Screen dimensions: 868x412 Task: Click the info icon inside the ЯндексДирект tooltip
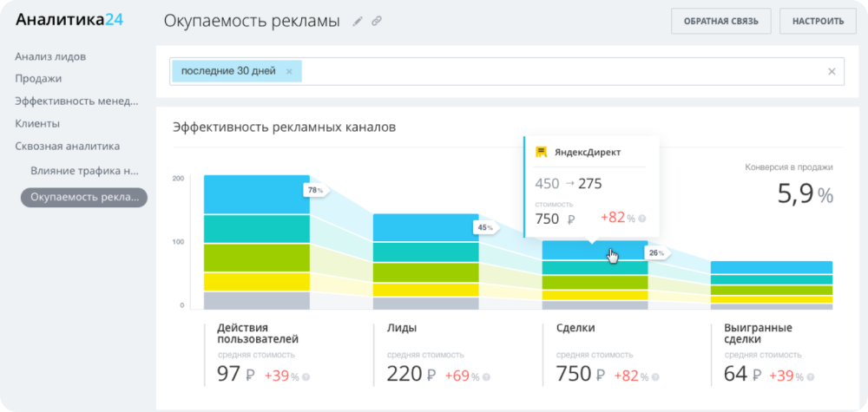coord(641,219)
